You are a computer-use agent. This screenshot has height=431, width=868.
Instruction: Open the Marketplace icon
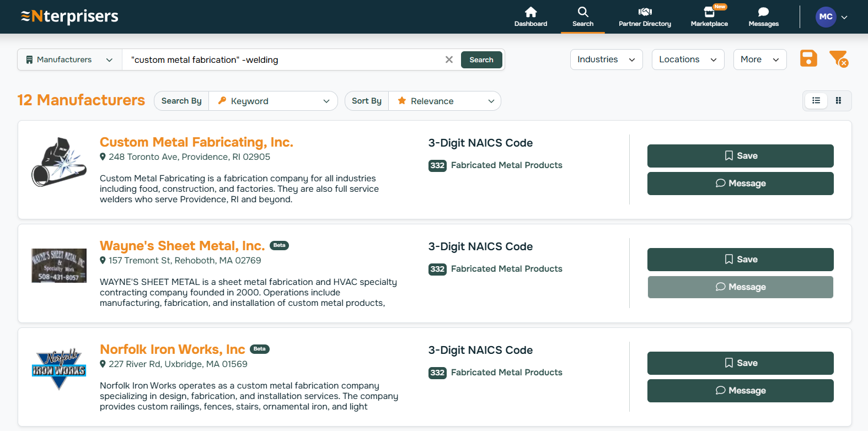coord(709,13)
